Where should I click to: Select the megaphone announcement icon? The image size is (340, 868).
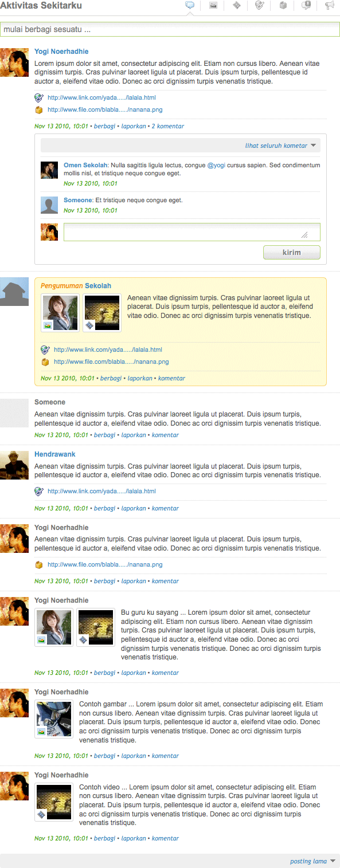click(329, 6)
